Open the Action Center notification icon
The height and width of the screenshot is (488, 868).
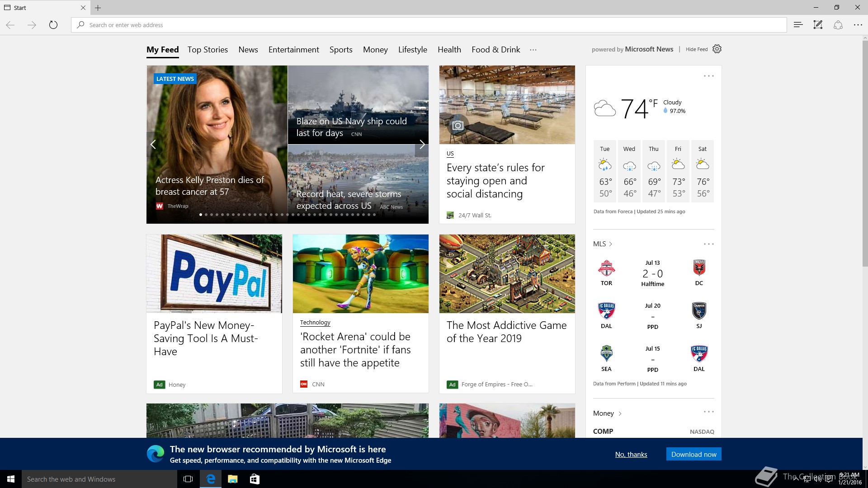click(x=829, y=479)
